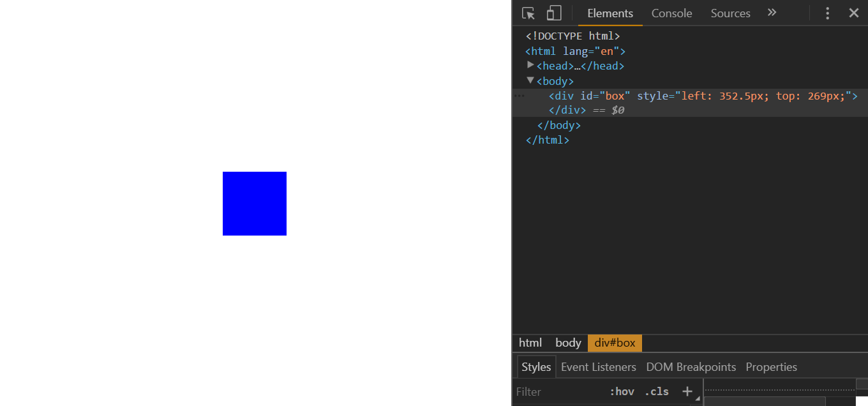Click the Filter styles input field
868x406 pixels.
point(558,391)
